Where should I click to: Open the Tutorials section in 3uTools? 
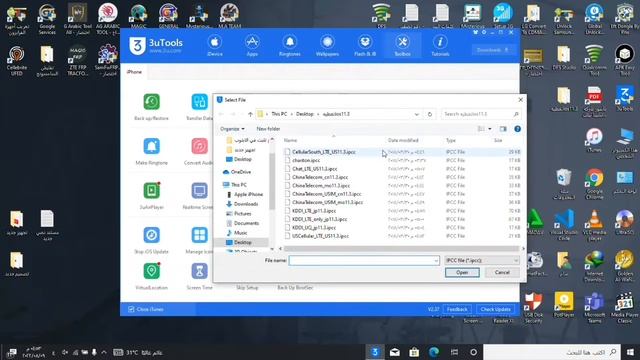440,45
